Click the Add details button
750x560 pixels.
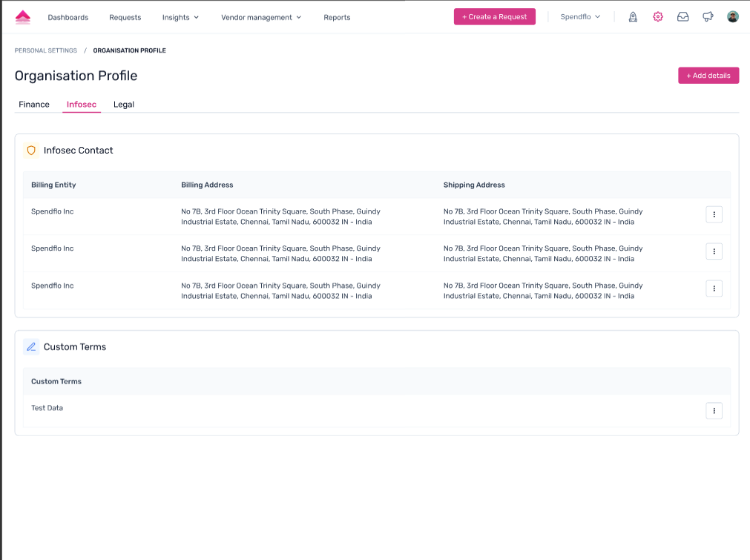(x=708, y=76)
